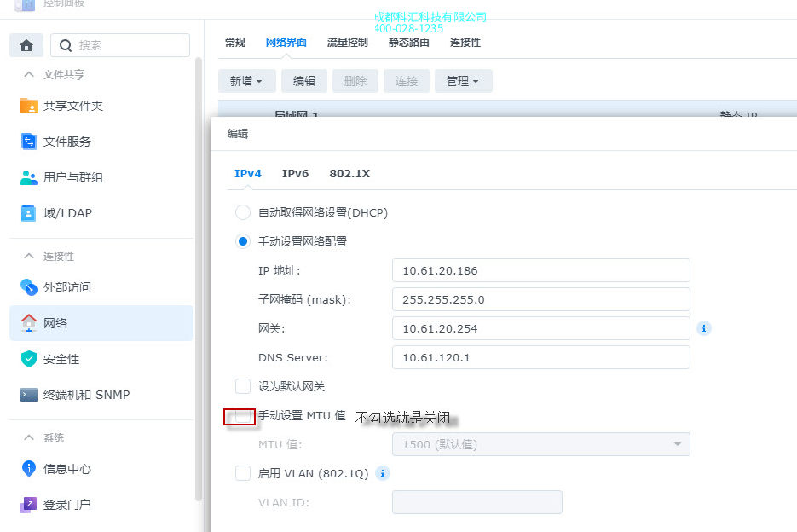
Task: Click the DNS Server input field
Action: (x=540, y=357)
